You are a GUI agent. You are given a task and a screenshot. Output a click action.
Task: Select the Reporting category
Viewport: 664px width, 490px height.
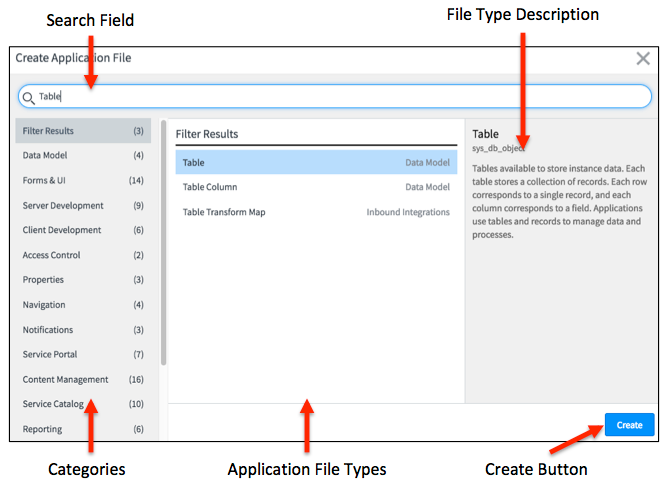coord(83,429)
